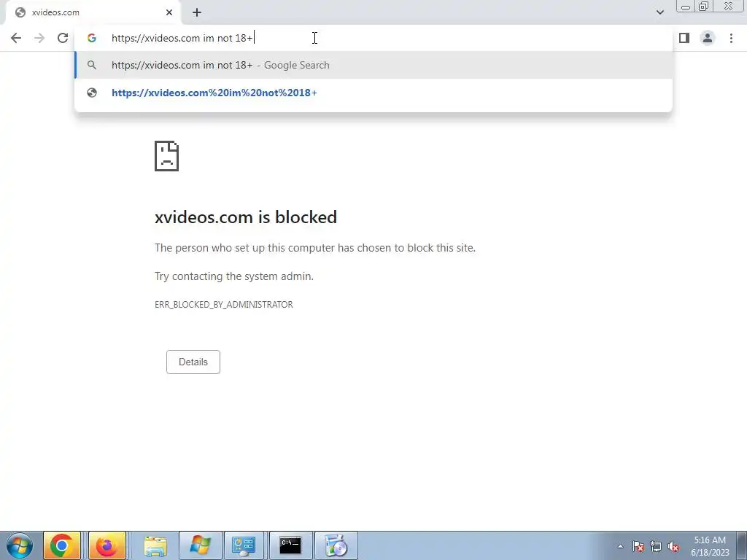
Task: Click 'Try contacting the system admin.' text
Action: click(234, 276)
